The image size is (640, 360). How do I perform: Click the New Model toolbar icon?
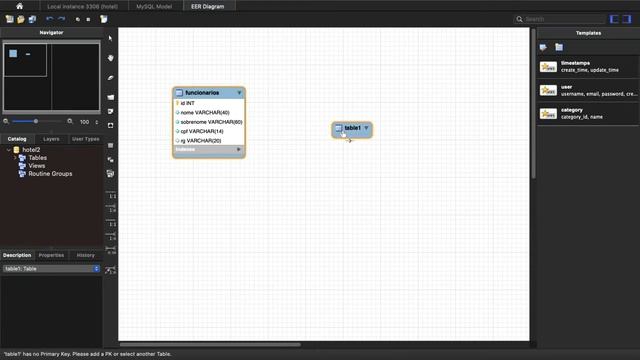click(x=9, y=19)
